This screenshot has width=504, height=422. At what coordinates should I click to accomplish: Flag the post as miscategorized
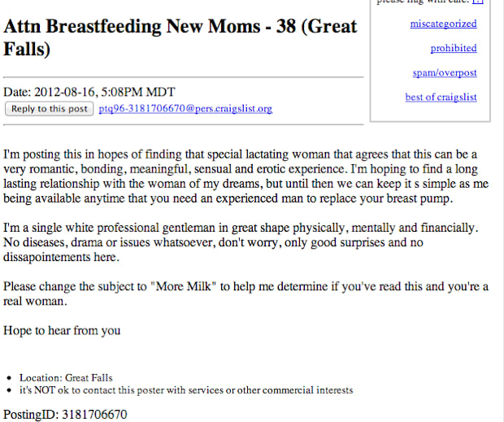coord(443,24)
